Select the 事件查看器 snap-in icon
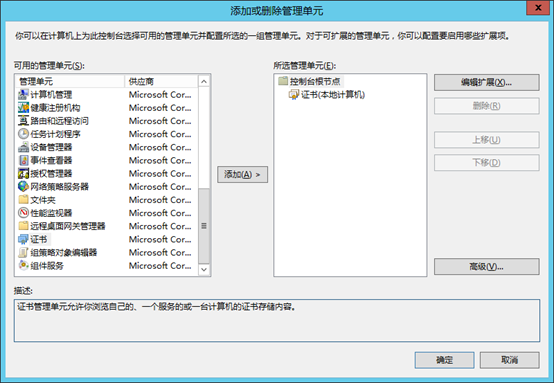The image size is (554, 383). (x=23, y=160)
